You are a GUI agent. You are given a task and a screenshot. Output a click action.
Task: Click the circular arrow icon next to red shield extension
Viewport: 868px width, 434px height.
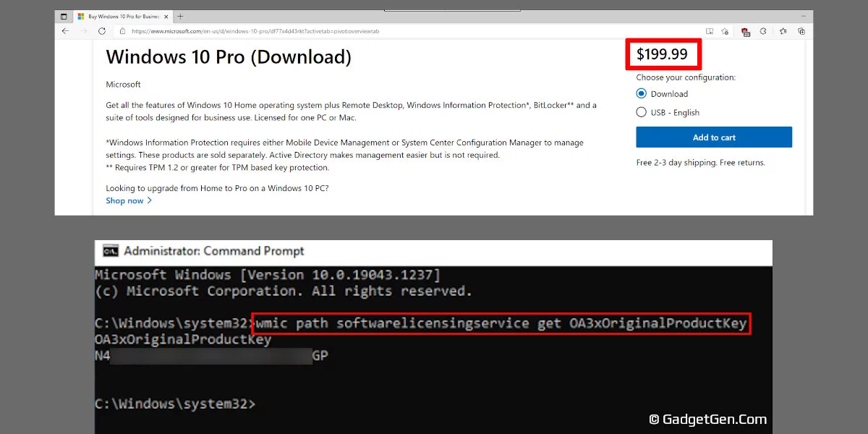763,31
